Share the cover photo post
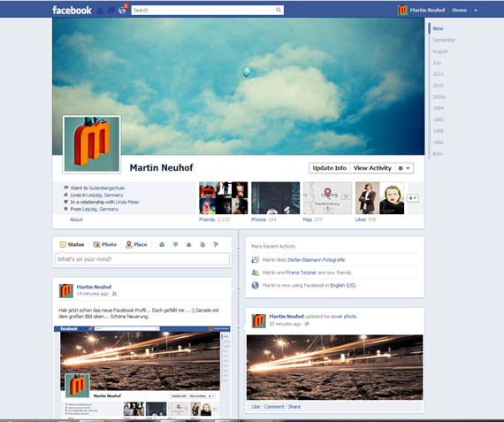Viewport: 504px width, 422px height. pyautogui.click(x=294, y=407)
